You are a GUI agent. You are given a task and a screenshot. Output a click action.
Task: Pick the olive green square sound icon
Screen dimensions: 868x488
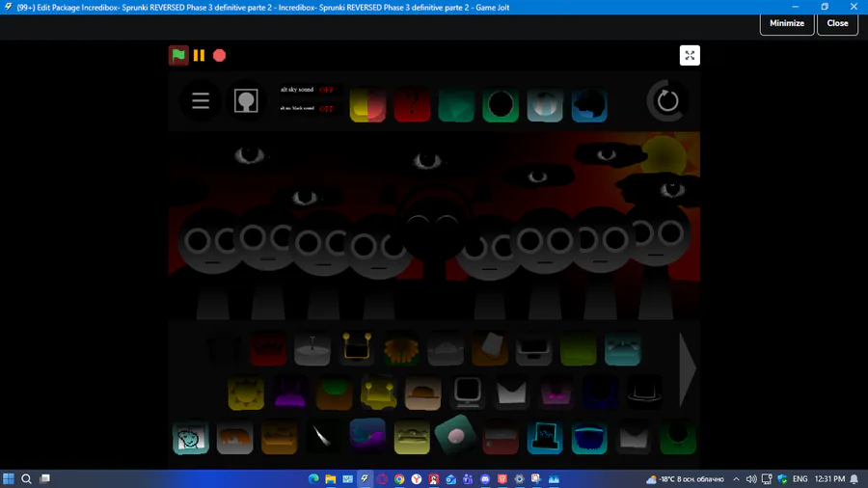click(578, 348)
